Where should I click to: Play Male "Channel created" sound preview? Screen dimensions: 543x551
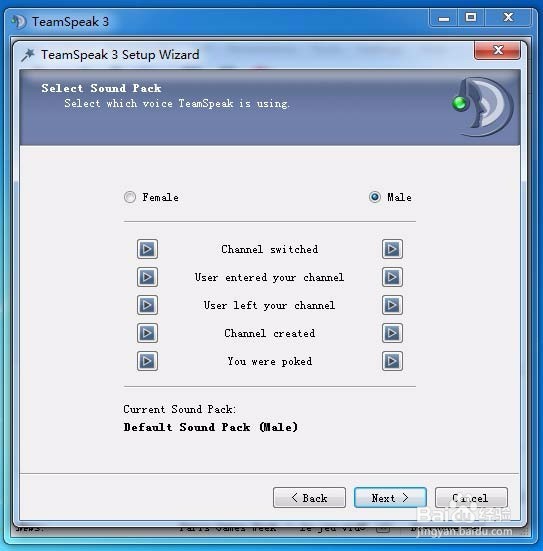click(392, 333)
